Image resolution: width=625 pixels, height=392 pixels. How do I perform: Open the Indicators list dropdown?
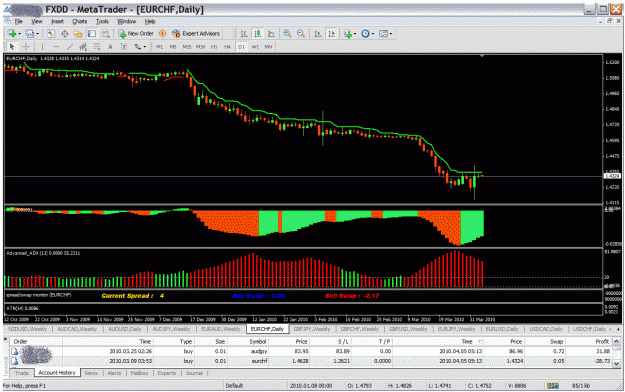pos(350,34)
